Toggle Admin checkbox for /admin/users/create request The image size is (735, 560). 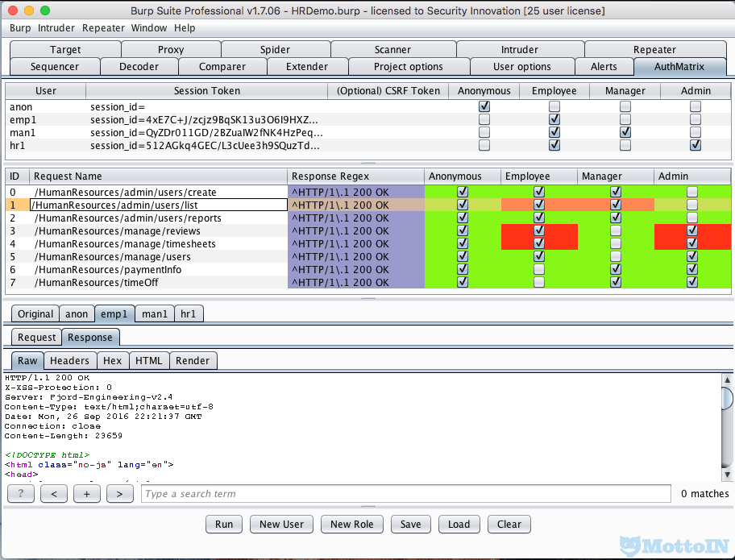tap(691, 192)
